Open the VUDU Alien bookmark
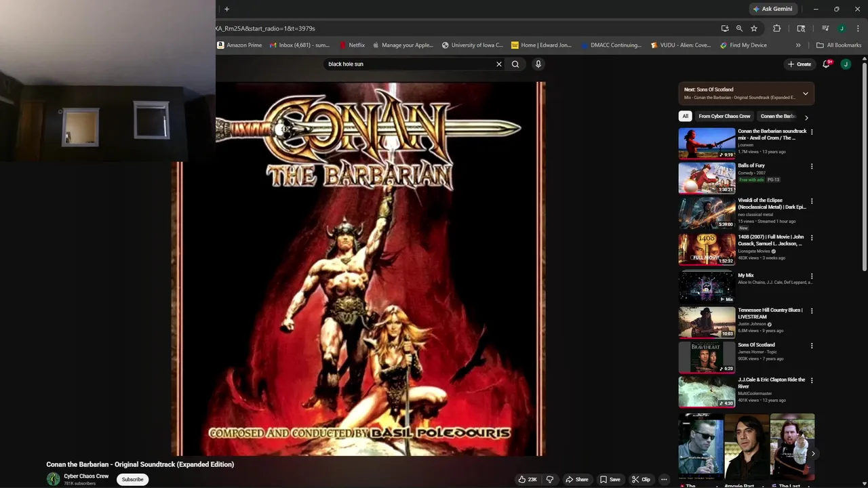Image resolution: width=868 pixels, height=488 pixels. [x=680, y=45]
